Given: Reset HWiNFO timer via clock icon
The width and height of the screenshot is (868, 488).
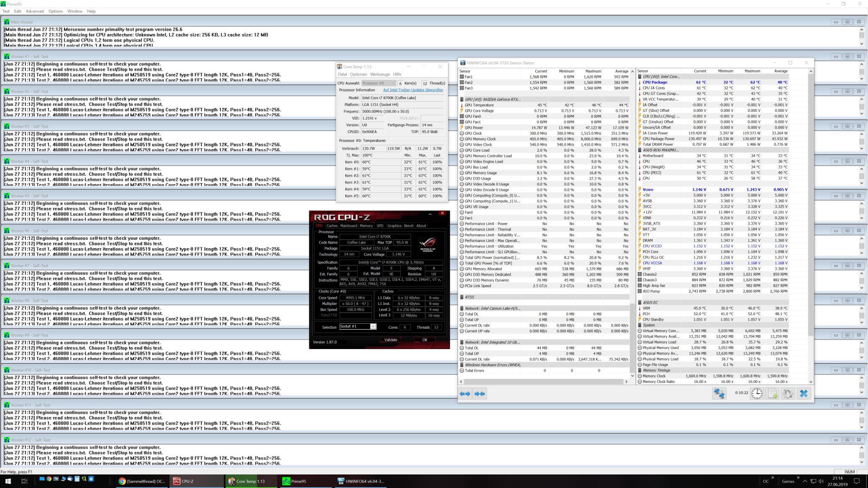Looking at the screenshot, I should 757,394.
